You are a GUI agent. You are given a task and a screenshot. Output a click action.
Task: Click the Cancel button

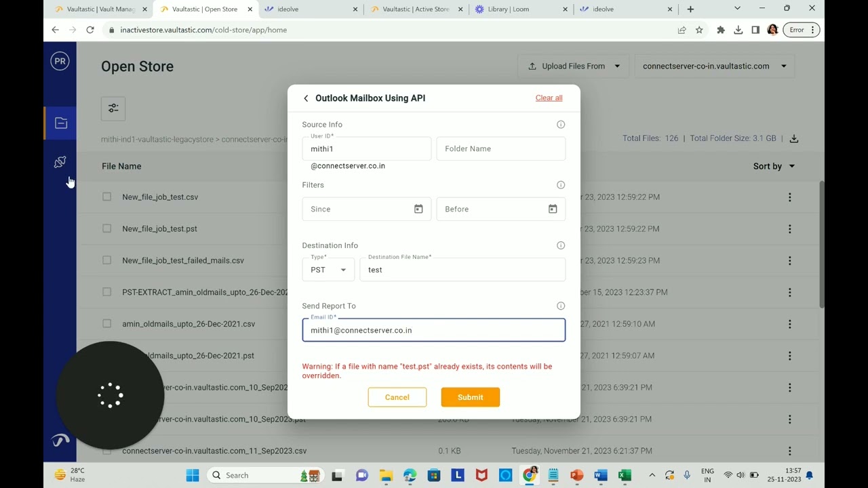397,397
